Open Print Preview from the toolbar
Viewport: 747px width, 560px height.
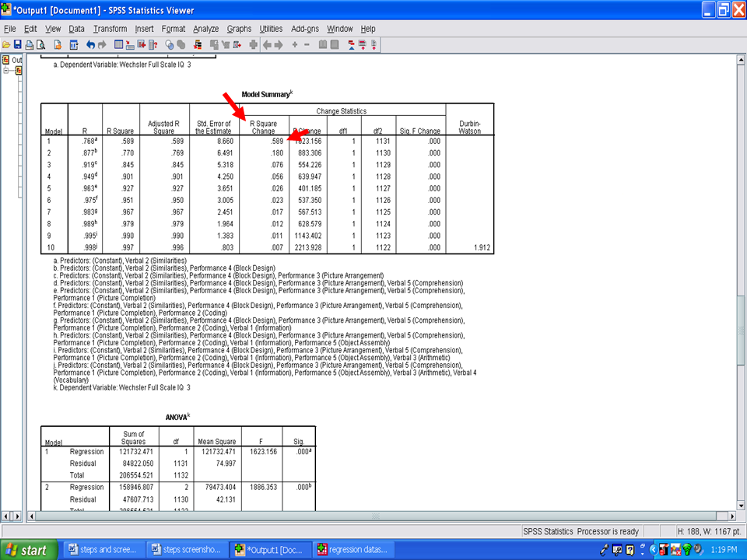pyautogui.click(x=40, y=45)
